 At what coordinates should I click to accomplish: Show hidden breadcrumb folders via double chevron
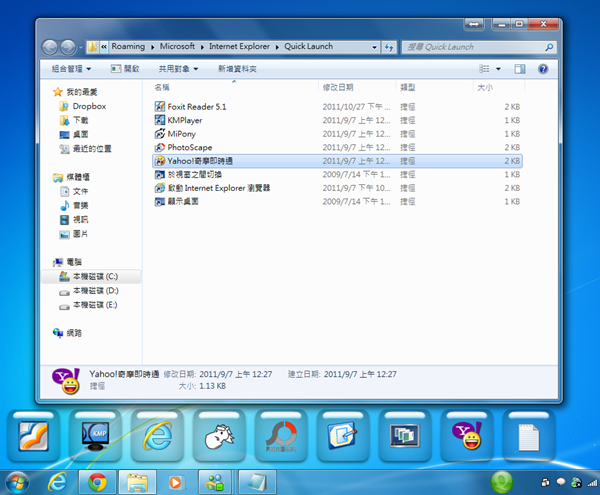[x=104, y=47]
